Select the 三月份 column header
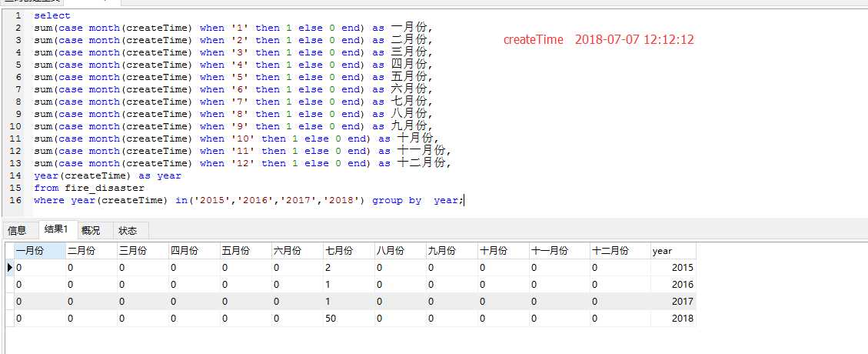Viewport: 868px width, 354px height. point(142,250)
